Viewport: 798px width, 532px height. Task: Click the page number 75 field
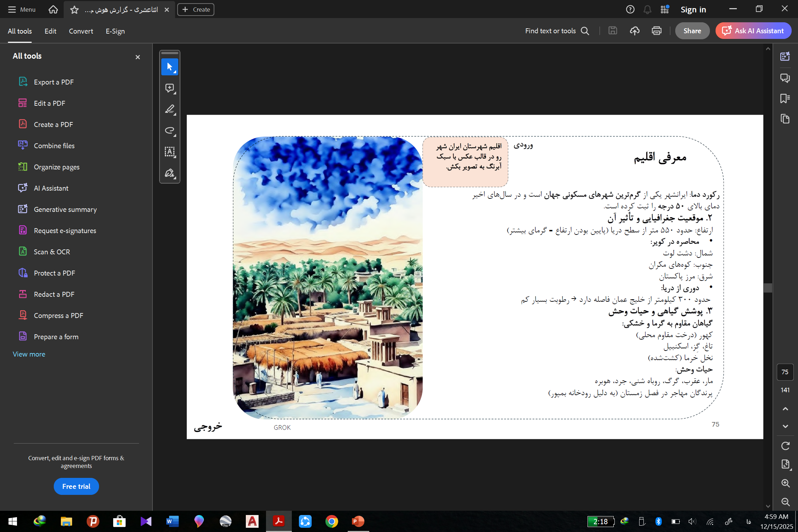[x=785, y=372]
